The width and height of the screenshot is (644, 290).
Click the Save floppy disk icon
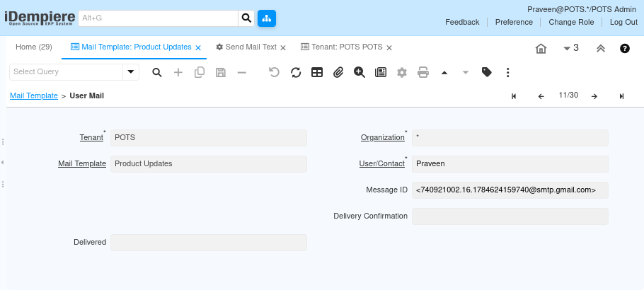click(x=221, y=73)
